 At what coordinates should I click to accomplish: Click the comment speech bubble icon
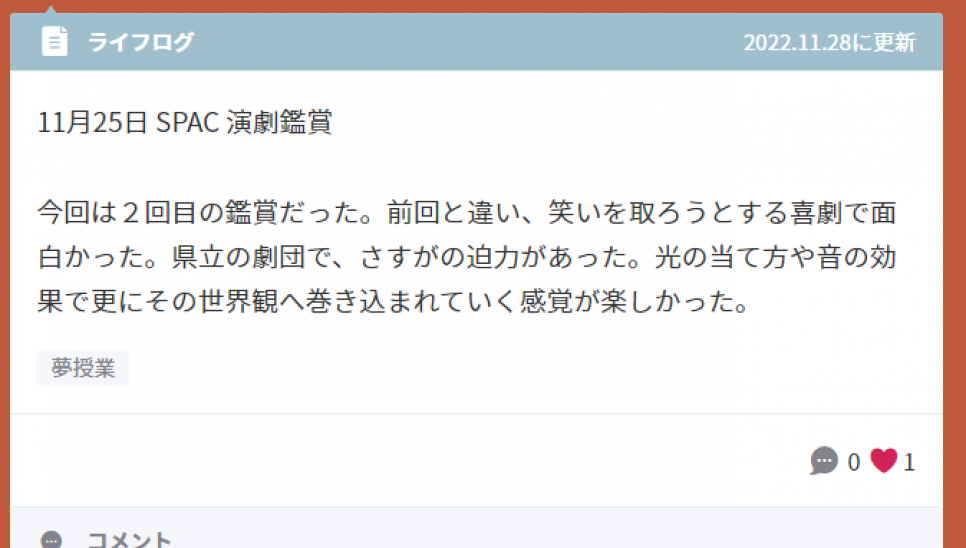(x=824, y=461)
